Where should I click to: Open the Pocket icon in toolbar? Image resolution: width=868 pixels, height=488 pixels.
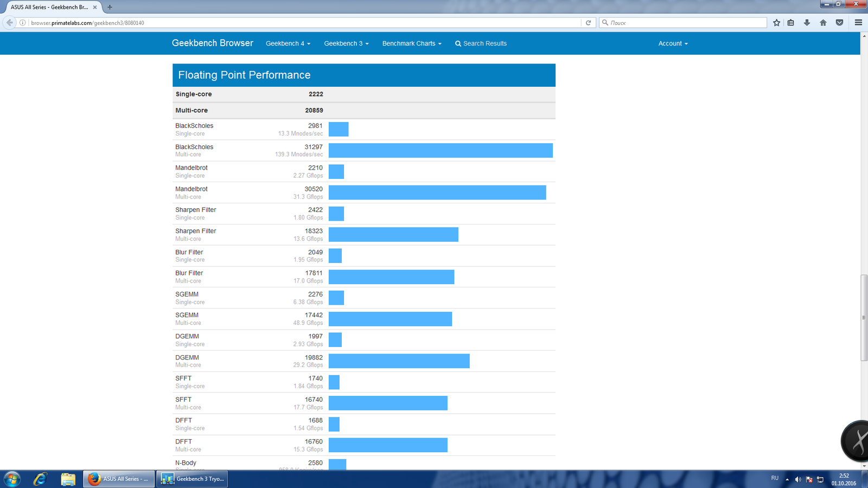839,23
